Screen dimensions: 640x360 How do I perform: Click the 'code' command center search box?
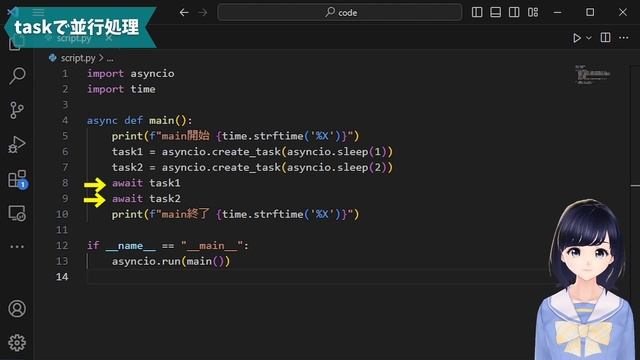[x=340, y=12]
